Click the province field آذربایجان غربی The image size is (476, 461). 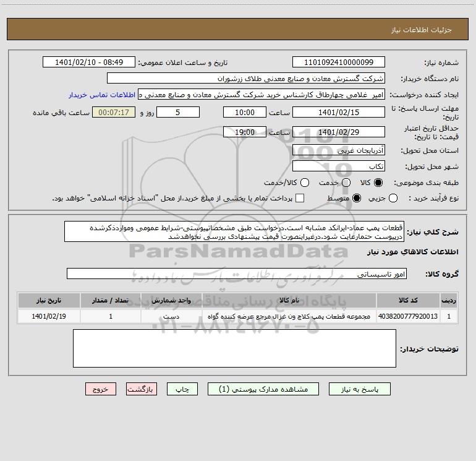coord(339,150)
